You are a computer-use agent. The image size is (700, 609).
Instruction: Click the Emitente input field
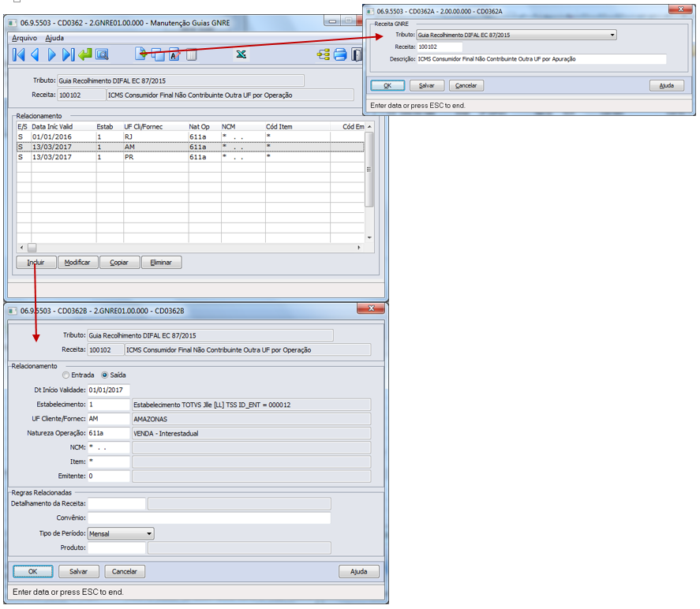tap(108, 476)
